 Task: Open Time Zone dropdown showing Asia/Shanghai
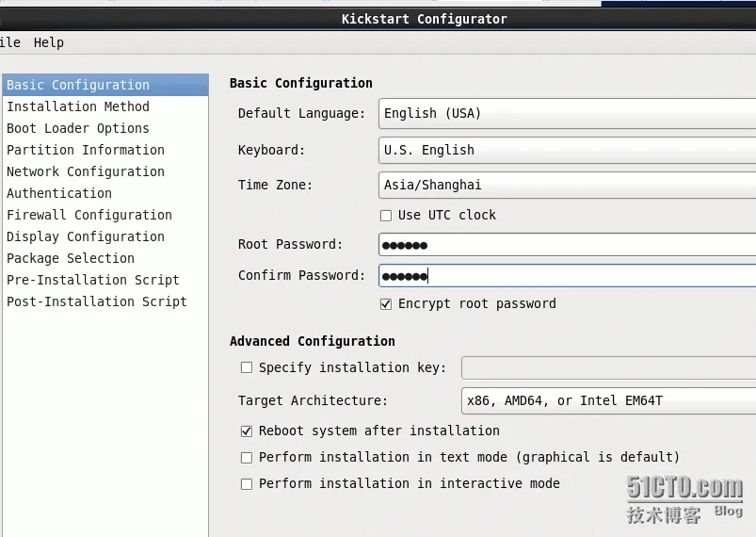pyautogui.click(x=567, y=185)
